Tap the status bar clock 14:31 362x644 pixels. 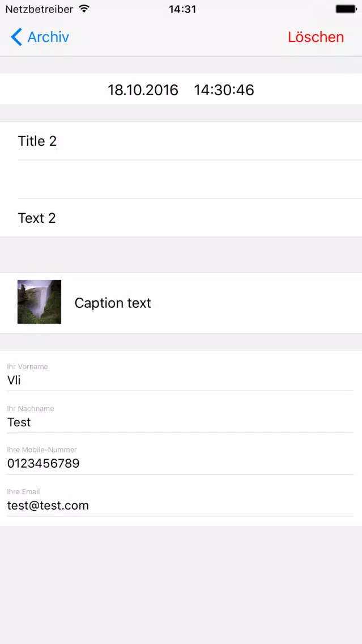tap(182, 9)
